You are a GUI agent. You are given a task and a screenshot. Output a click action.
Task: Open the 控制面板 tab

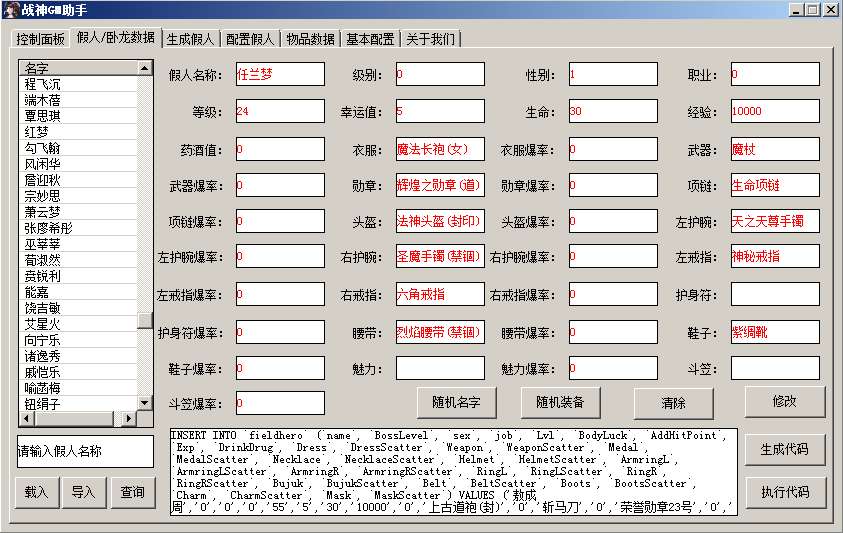pyautogui.click(x=40, y=39)
